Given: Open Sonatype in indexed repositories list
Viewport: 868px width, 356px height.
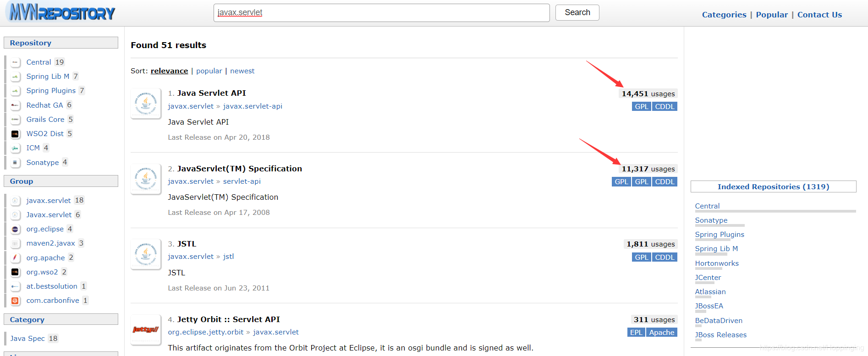Looking at the screenshot, I should click(x=711, y=220).
